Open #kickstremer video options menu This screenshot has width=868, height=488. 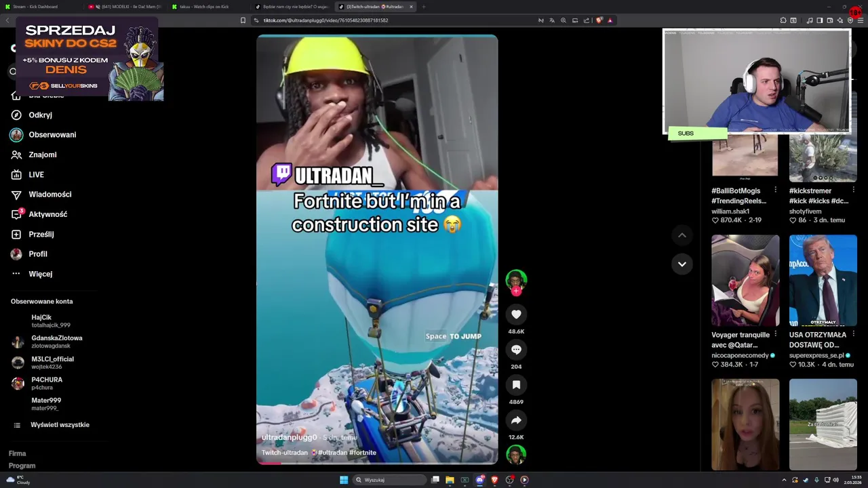pos(853,190)
